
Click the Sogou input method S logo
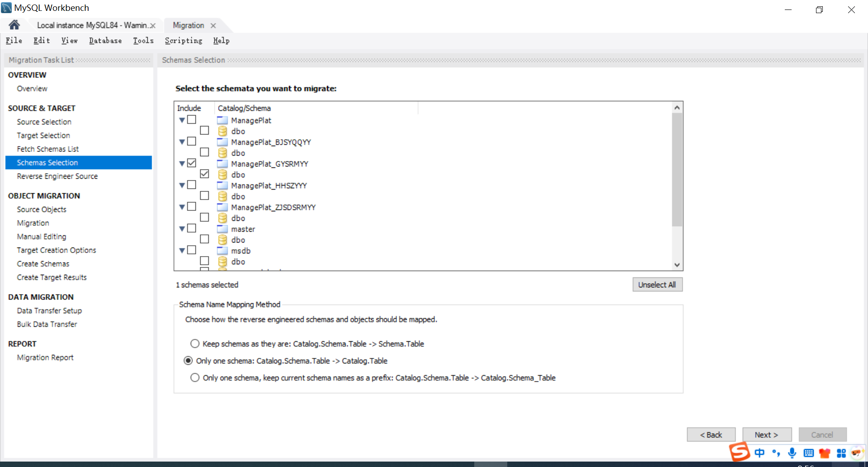coord(740,452)
